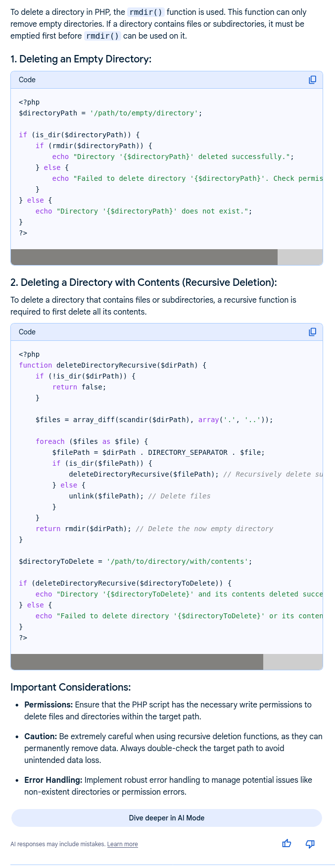Open the Learn more link

pyautogui.click(x=122, y=844)
